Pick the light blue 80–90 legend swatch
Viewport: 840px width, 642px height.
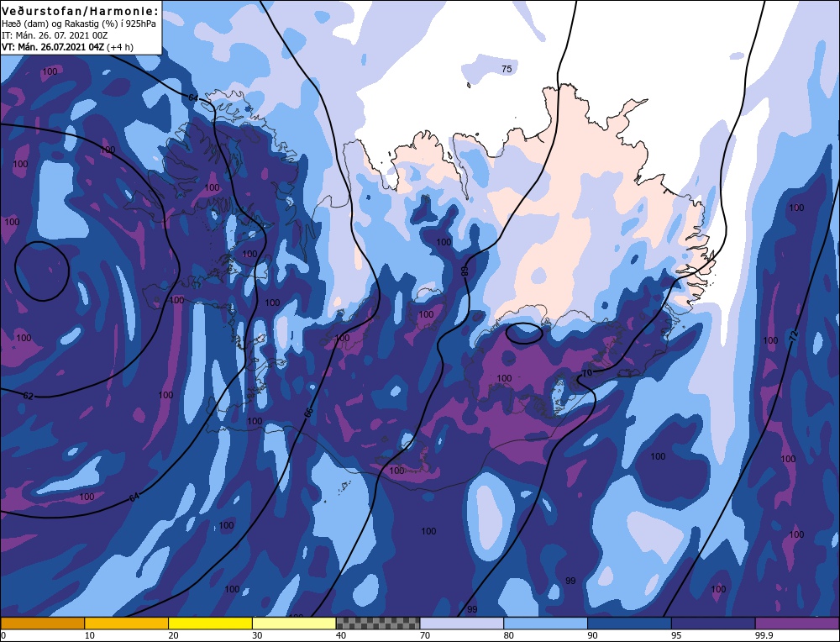(x=545, y=623)
